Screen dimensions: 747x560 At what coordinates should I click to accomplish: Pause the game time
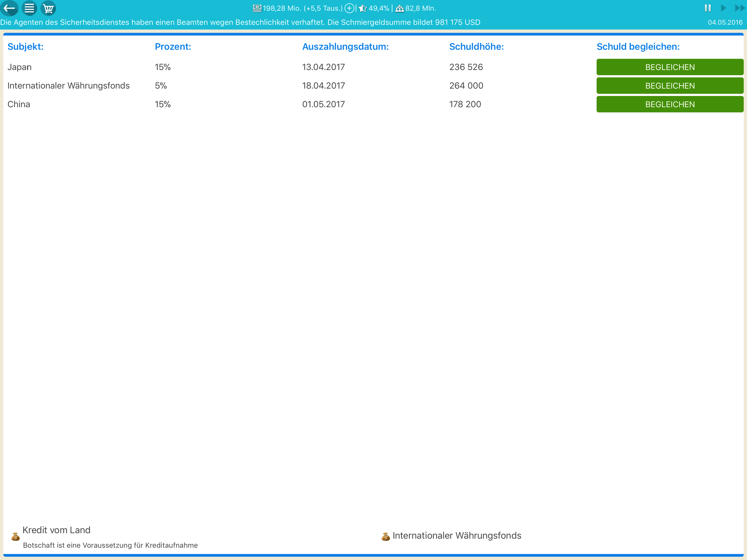click(x=707, y=8)
